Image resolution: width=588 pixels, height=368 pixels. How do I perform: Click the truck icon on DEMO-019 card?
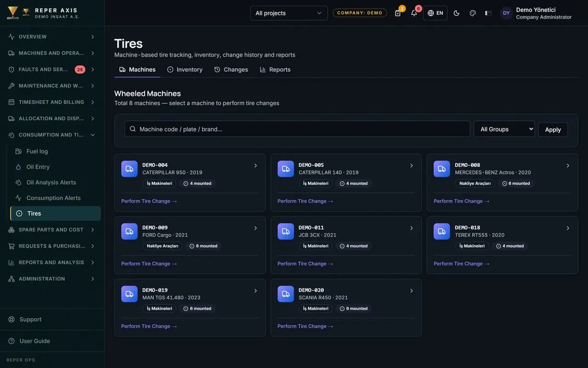[x=130, y=294]
